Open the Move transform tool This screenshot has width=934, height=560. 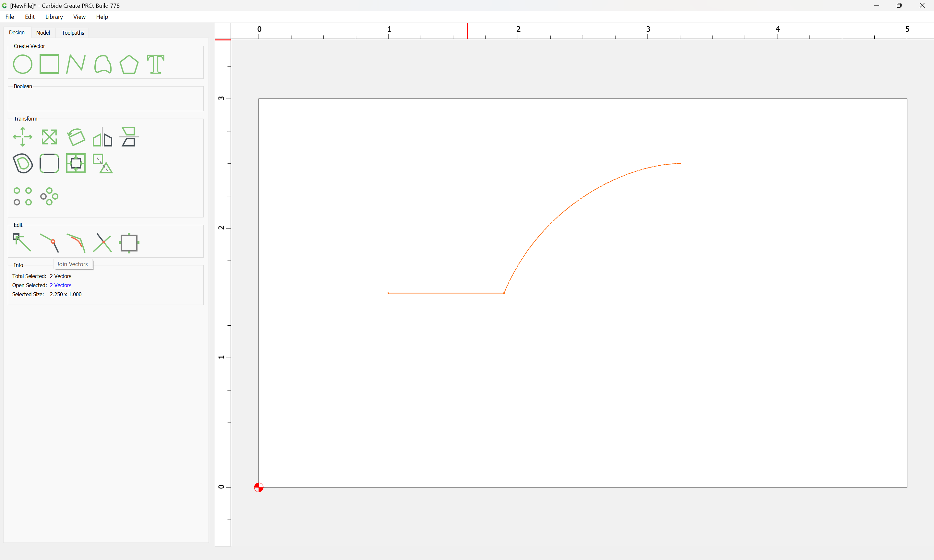tap(23, 137)
